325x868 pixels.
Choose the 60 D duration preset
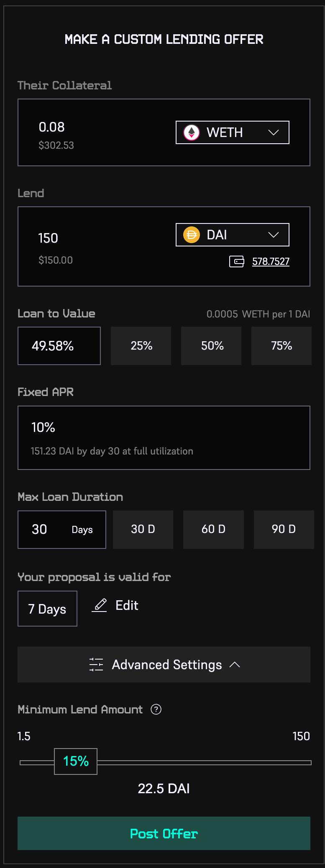pos(213,529)
